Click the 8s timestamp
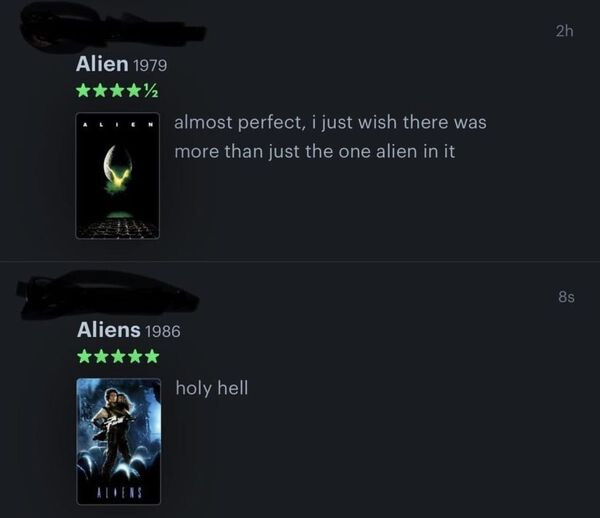 point(566,297)
